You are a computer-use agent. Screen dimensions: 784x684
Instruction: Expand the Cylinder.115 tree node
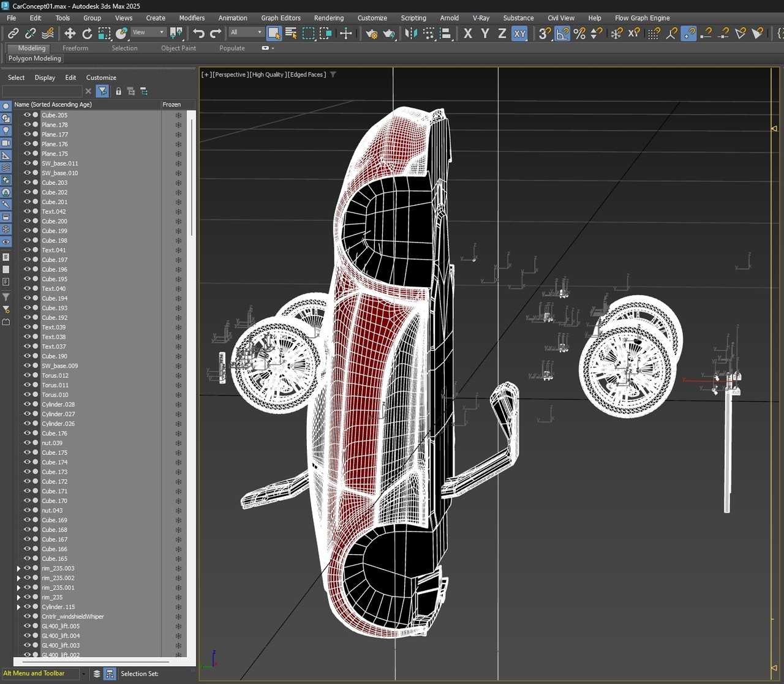pyautogui.click(x=18, y=607)
